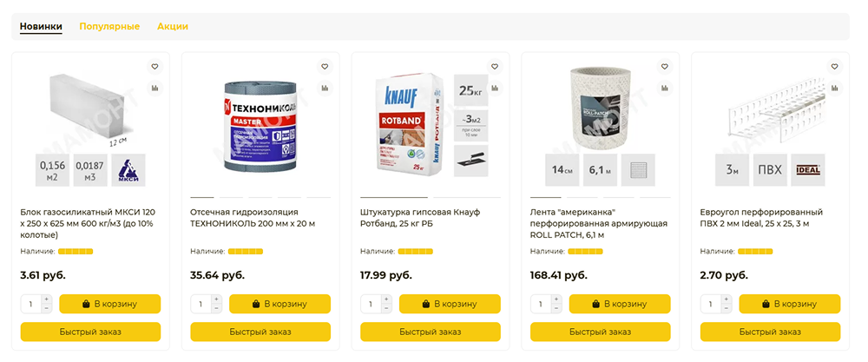
Task: Click the heart icon on the ROLL PATCH card
Action: click(665, 66)
